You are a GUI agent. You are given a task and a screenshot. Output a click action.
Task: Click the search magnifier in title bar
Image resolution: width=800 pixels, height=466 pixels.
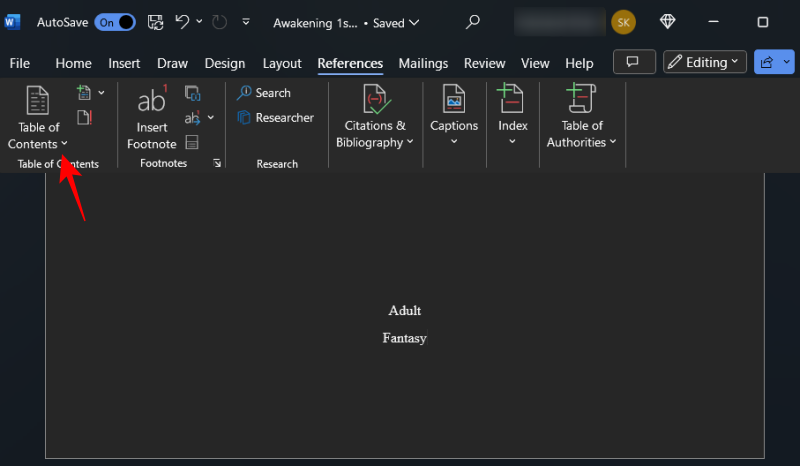473,22
